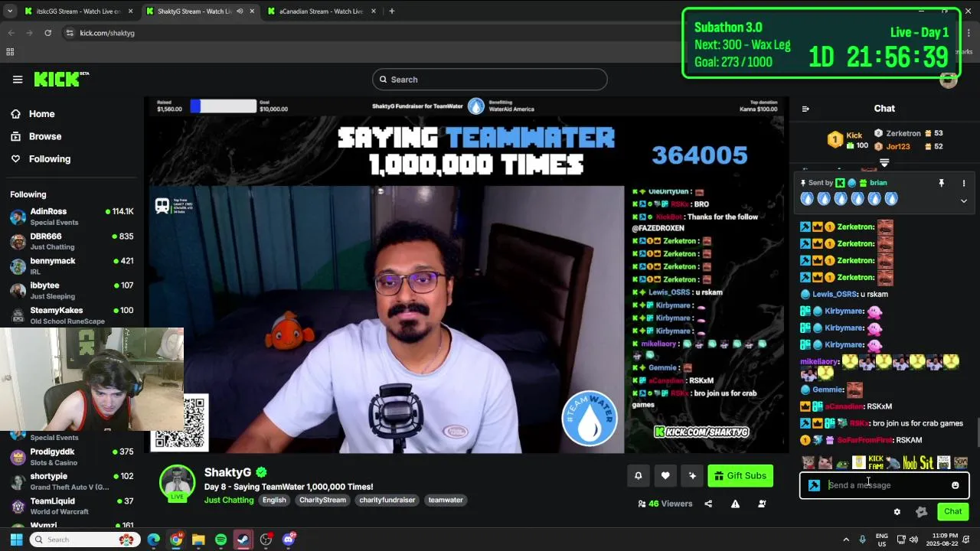Open ibbytee channel from Following

[x=72, y=290]
